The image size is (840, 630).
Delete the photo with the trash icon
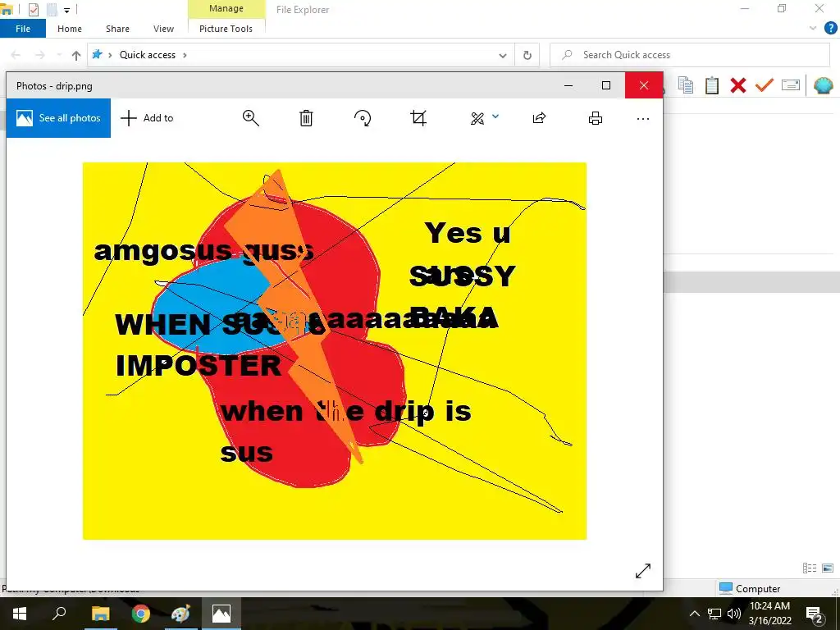306,118
